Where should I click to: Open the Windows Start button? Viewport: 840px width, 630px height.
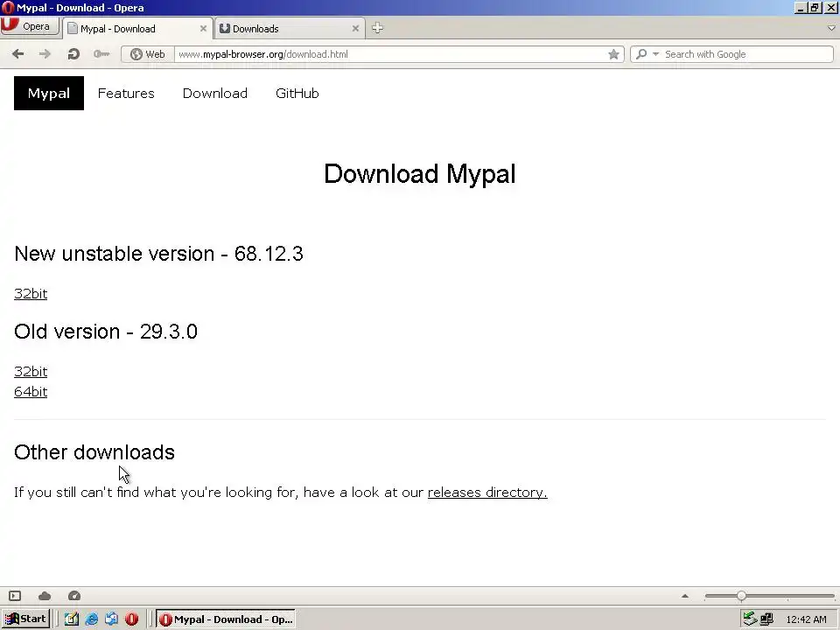pos(25,619)
